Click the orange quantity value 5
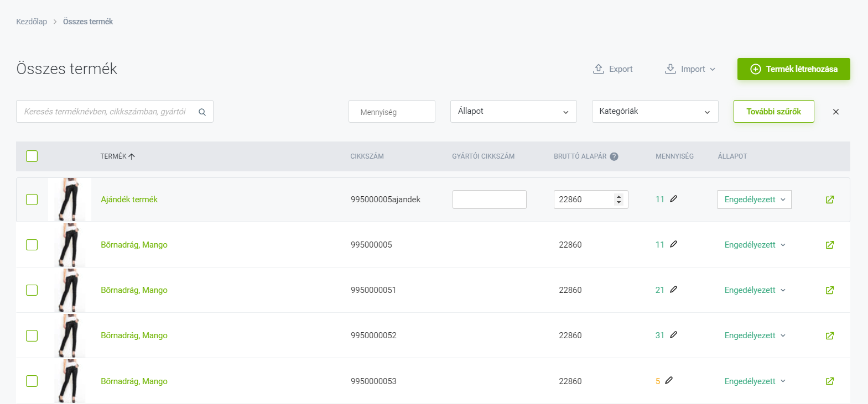 point(658,381)
